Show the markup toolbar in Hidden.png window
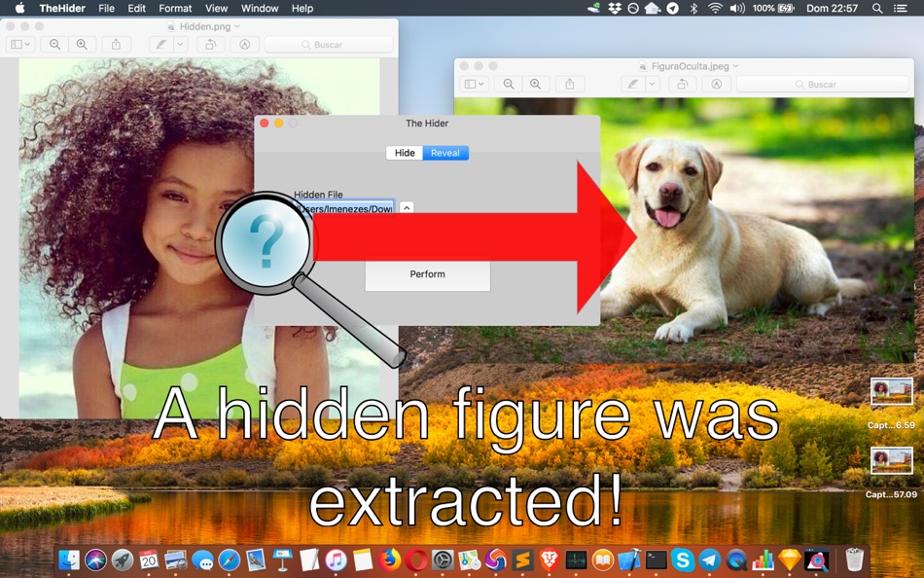This screenshot has height=578, width=924. pos(244,44)
